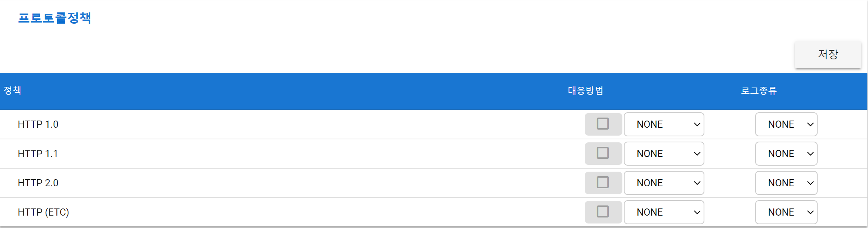
Task: Select the HTTP 2.0 policy row label
Action: [x=38, y=183]
